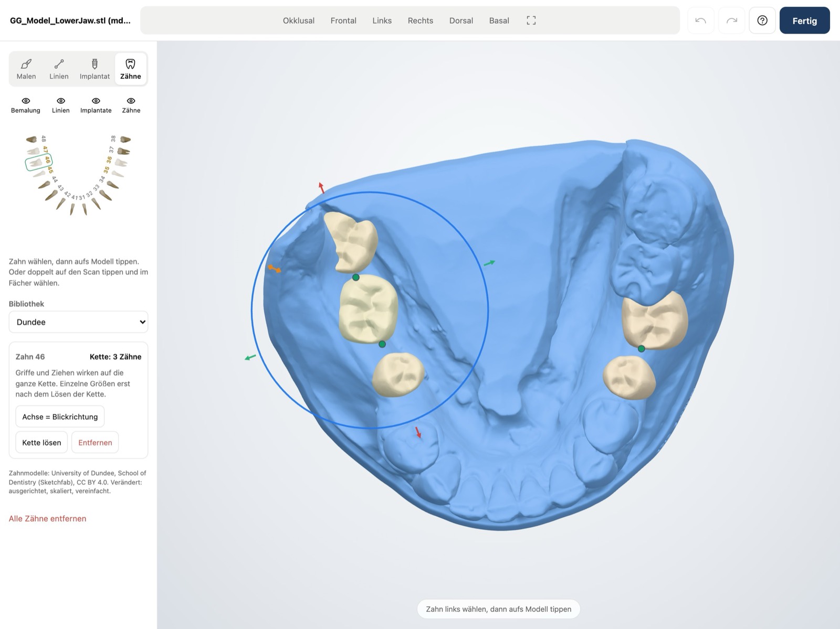The image size is (840, 629).
Task: Pick tooth 47 in the tooth chart
Action: coord(34,151)
